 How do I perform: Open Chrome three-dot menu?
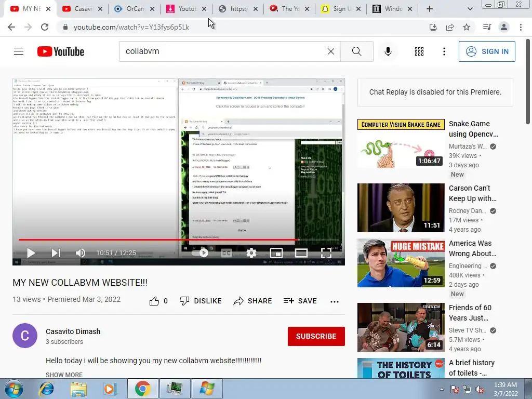pos(521,27)
